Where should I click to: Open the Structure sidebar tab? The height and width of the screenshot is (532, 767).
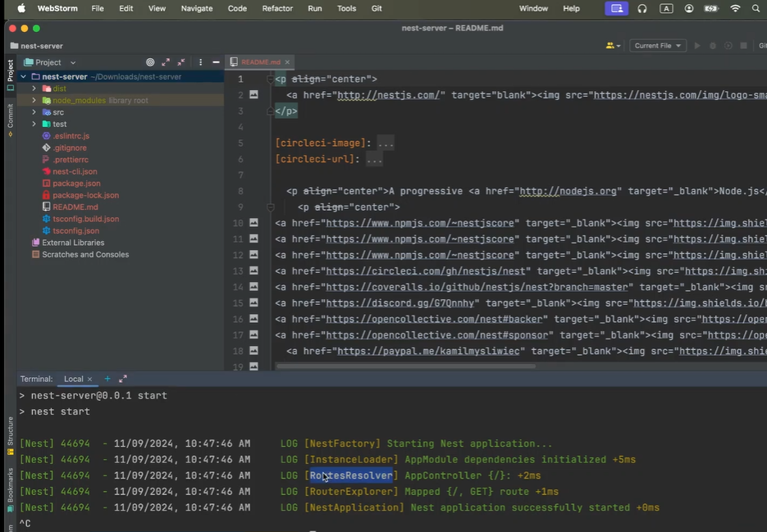[x=11, y=435]
